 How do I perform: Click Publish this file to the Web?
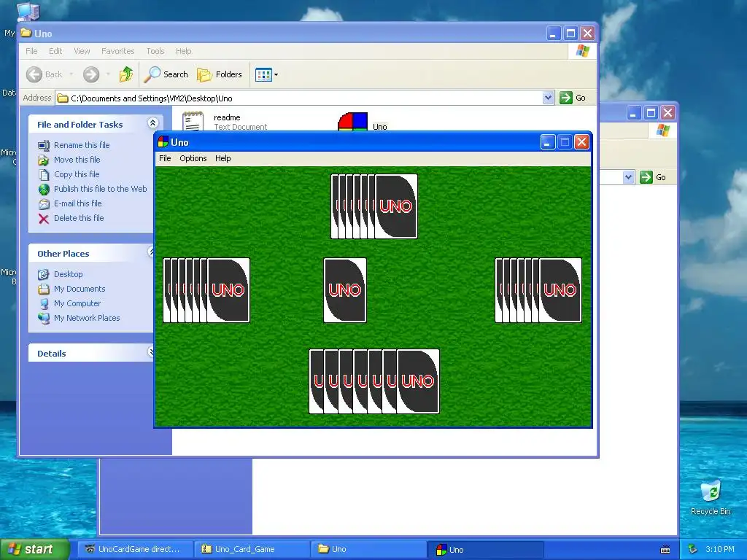100,189
